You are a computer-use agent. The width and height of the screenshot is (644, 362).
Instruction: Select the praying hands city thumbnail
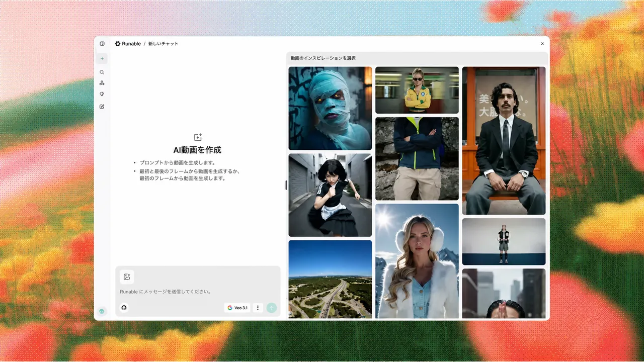click(504, 293)
